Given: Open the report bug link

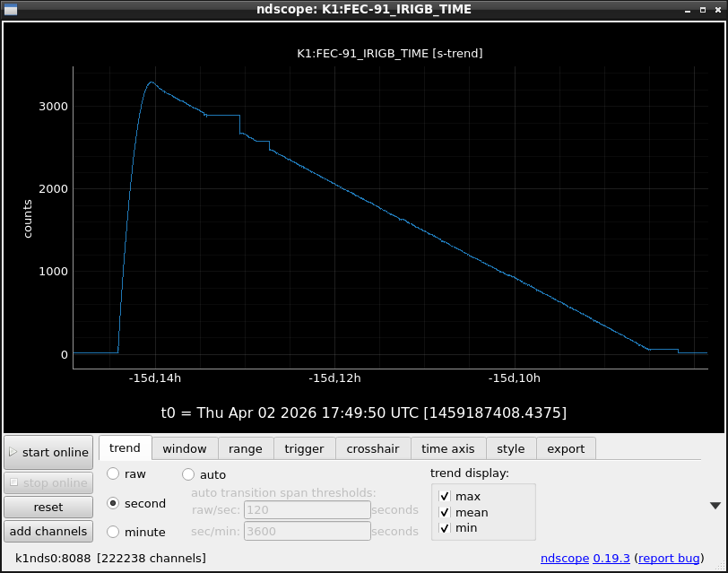Looking at the screenshot, I should pyautogui.click(x=667, y=559).
